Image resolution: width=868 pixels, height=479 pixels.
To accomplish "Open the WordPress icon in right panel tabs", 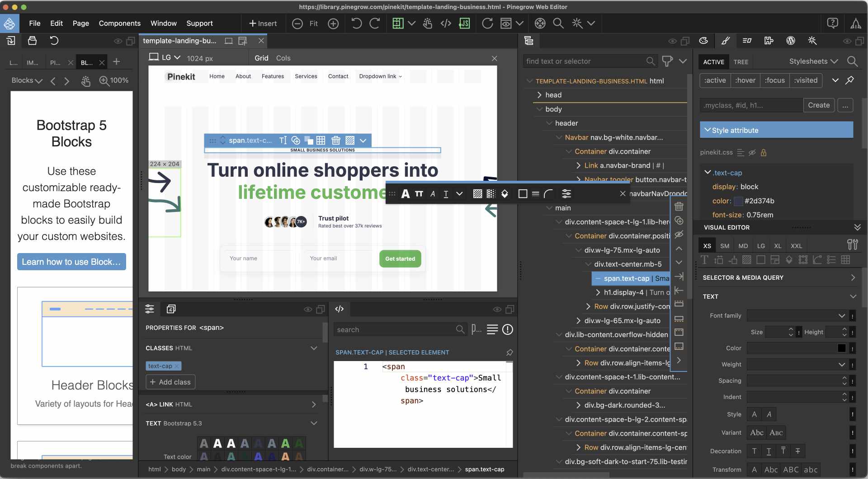I will pos(791,41).
